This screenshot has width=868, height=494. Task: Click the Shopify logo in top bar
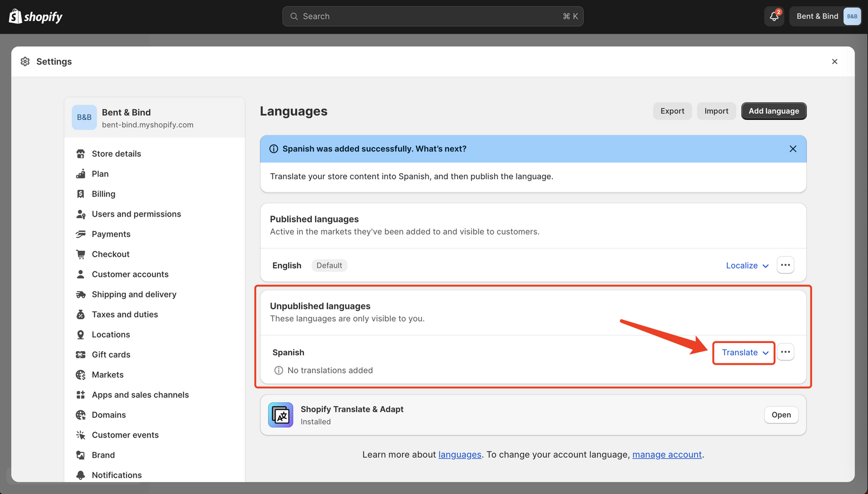point(36,16)
